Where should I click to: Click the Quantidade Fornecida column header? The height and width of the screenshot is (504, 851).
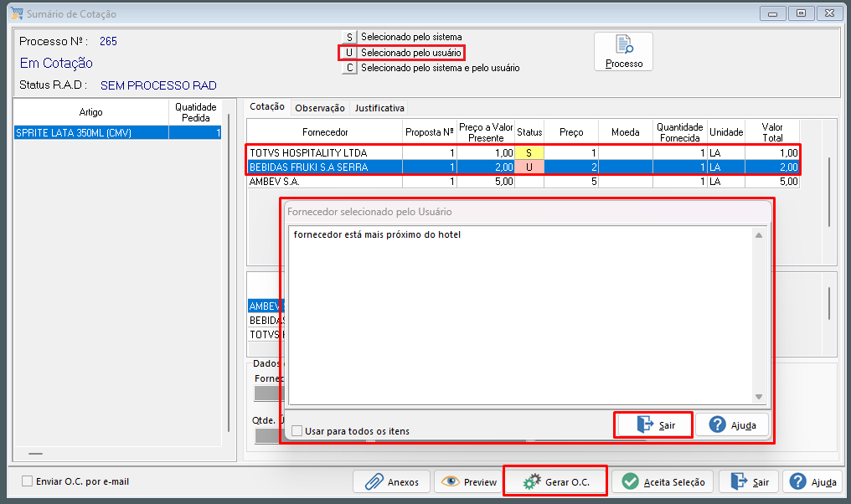point(680,131)
